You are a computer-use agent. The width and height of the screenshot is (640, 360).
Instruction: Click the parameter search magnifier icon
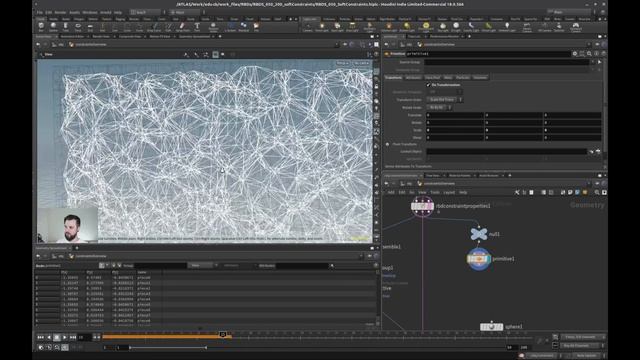(x=589, y=53)
